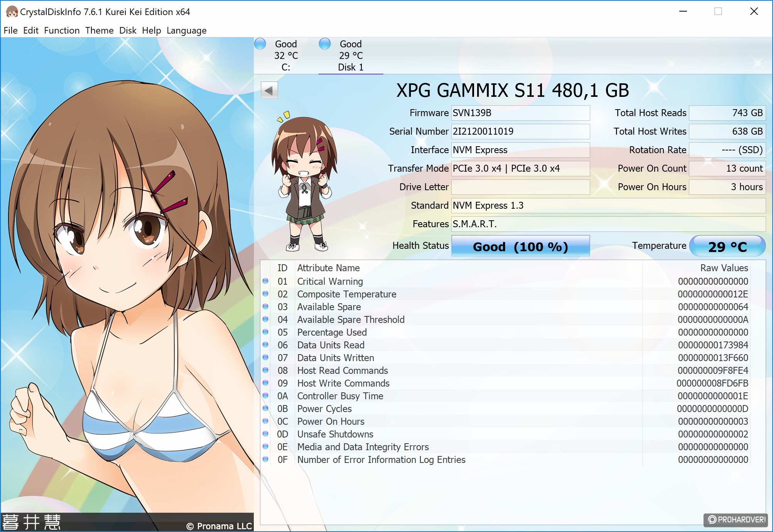Click the Features field S.M.A.R.T.

click(608, 224)
